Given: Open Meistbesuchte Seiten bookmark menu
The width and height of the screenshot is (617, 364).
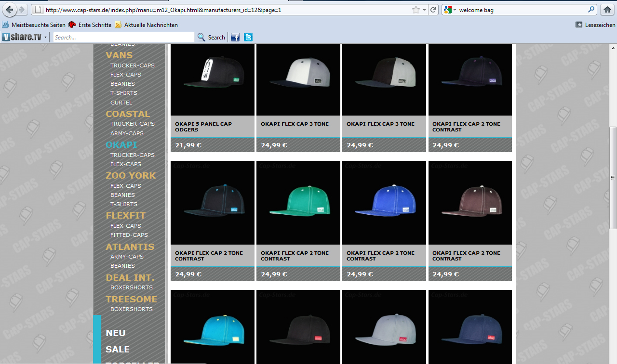Looking at the screenshot, I should point(34,25).
